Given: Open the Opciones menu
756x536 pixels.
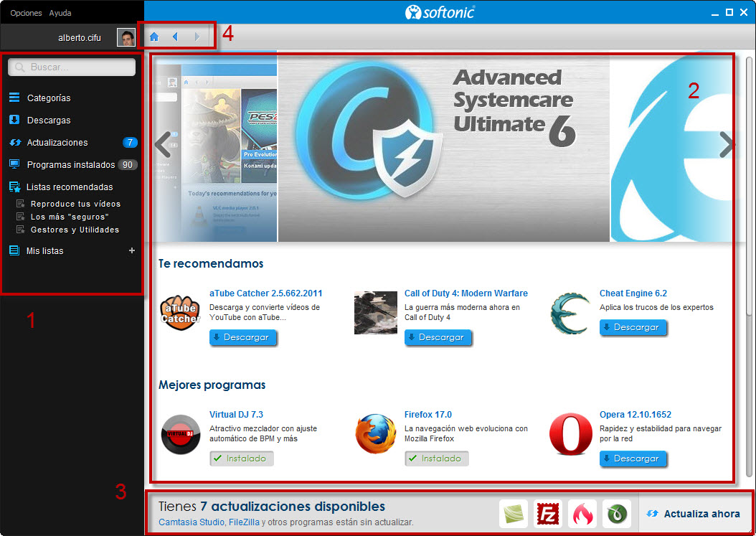Looking at the screenshot, I should click(25, 12).
